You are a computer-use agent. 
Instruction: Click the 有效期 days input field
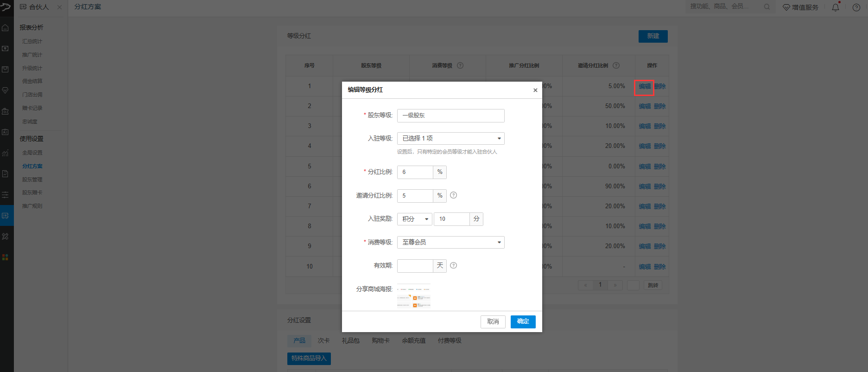coord(415,266)
